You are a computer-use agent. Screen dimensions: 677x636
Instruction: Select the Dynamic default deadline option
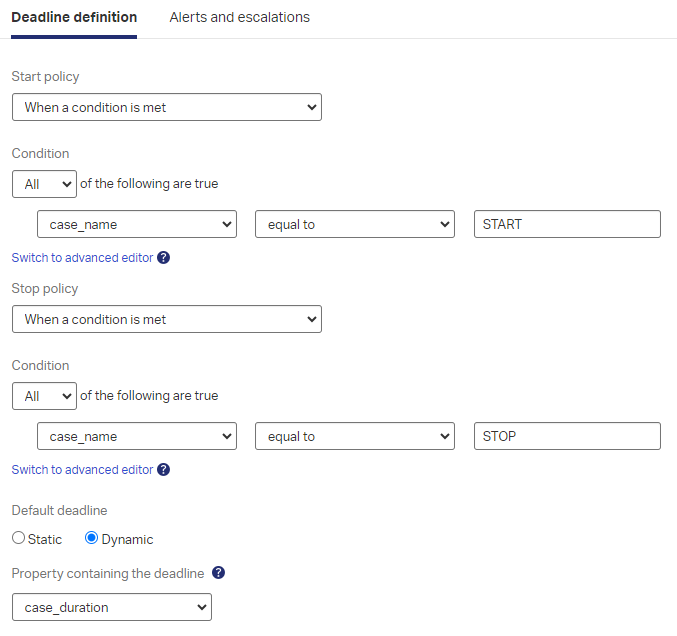click(92, 539)
